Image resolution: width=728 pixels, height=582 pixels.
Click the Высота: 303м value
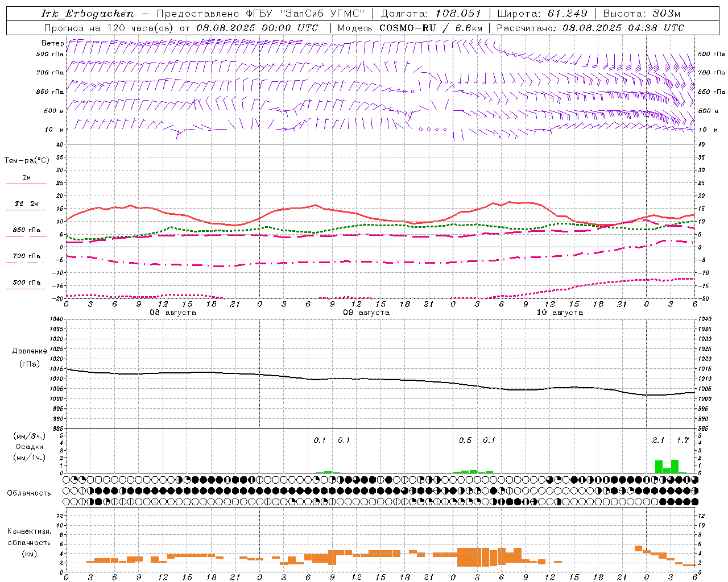(642, 14)
